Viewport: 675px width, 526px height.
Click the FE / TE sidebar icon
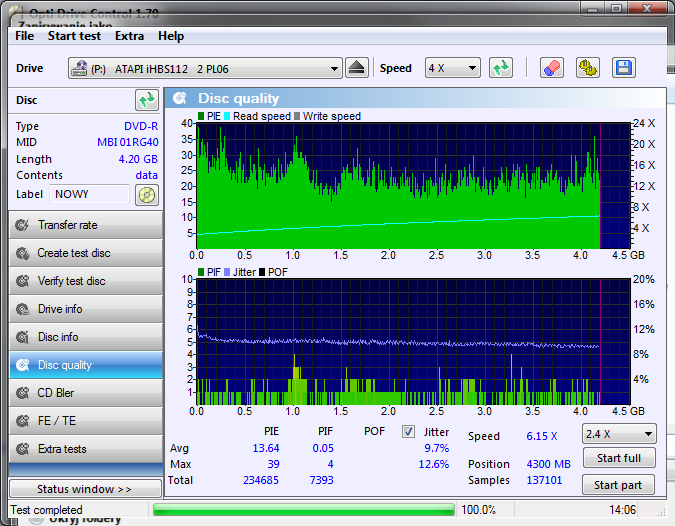point(22,421)
